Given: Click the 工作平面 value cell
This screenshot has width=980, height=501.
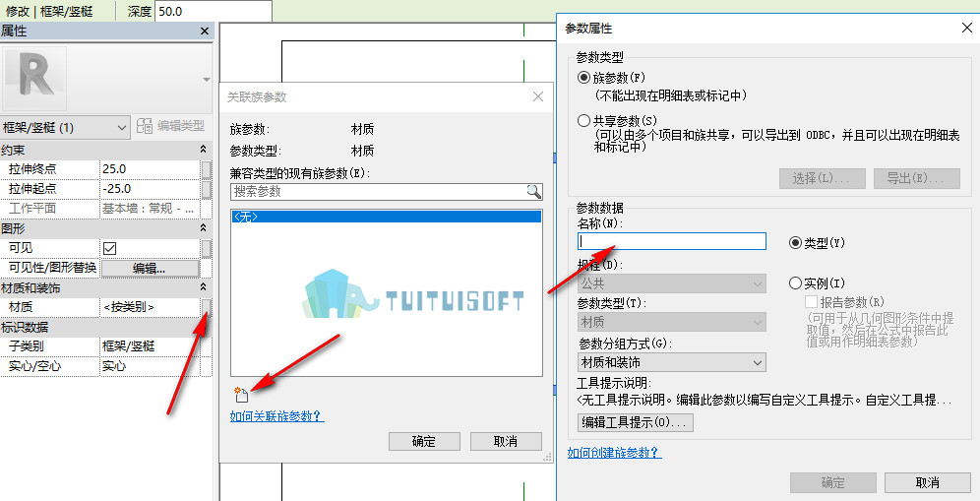Looking at the screenshot, I should [150, 209].
